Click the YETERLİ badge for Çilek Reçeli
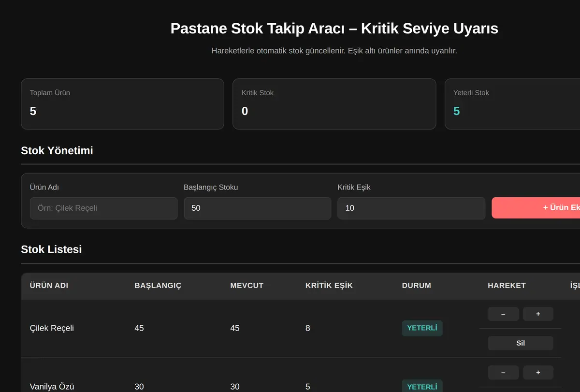Viewport: 580px width, 392px height. 422,328
